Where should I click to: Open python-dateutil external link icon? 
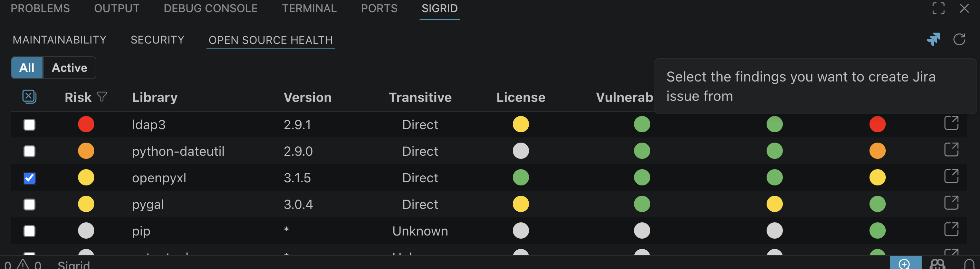951,150
